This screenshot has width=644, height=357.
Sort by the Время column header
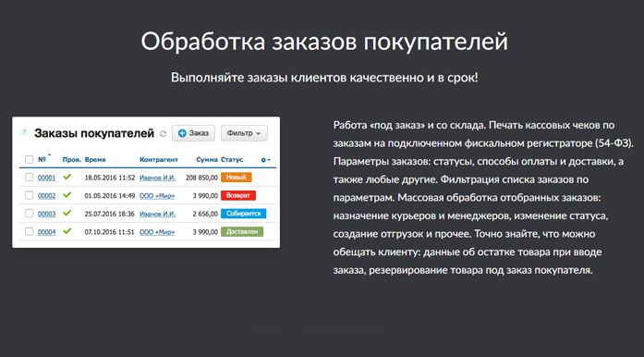pyautogui.click(x=95, y=160)
